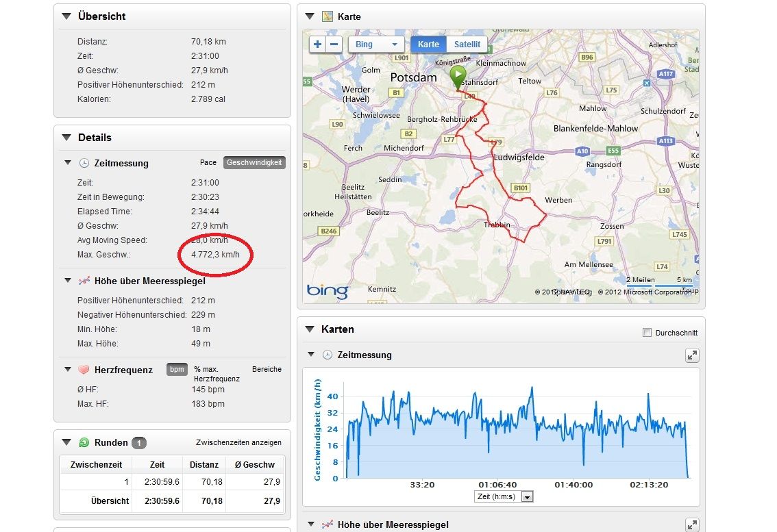
Task: Click lap 1 row in the Runden table
Action: coord(172,482)
